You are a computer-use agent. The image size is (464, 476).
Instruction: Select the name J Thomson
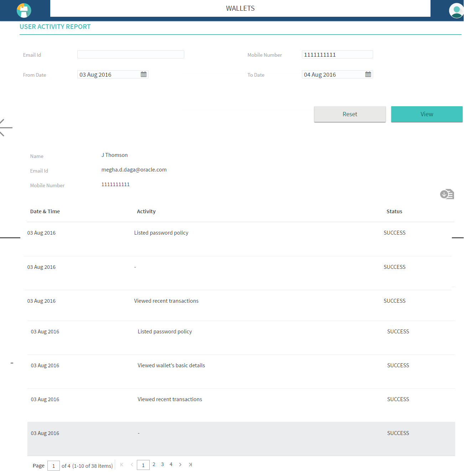pos(114,155)
